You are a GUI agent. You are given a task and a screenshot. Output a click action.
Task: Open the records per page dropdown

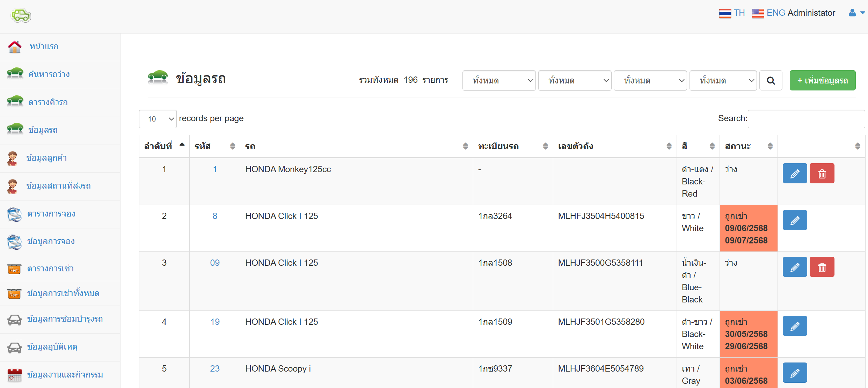158,119
